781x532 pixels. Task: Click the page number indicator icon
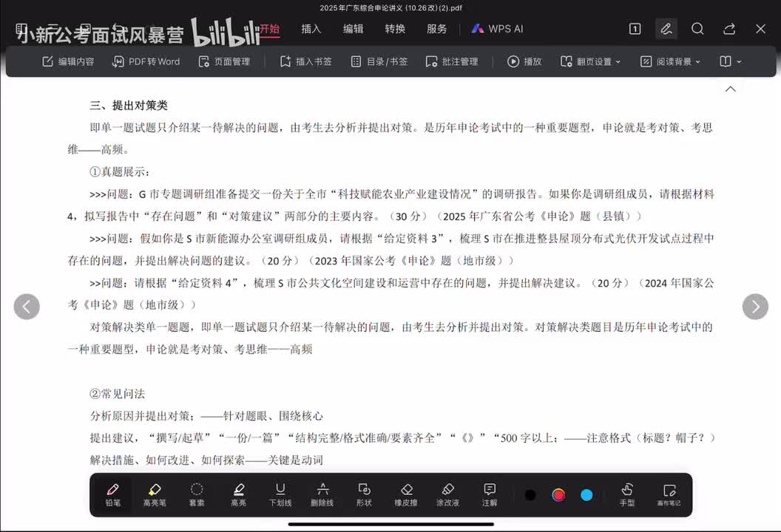click(635, 29)
